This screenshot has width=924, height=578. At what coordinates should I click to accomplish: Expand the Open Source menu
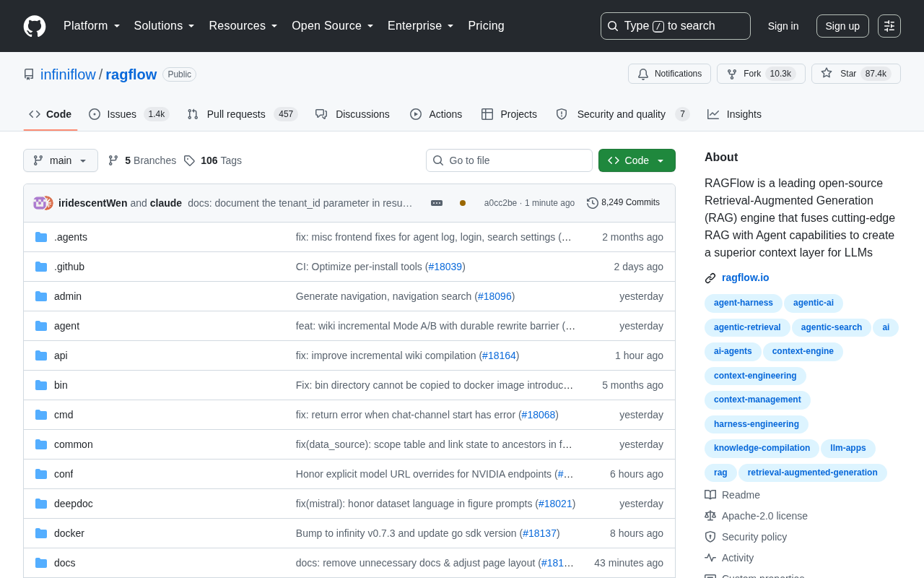point(333,26)
